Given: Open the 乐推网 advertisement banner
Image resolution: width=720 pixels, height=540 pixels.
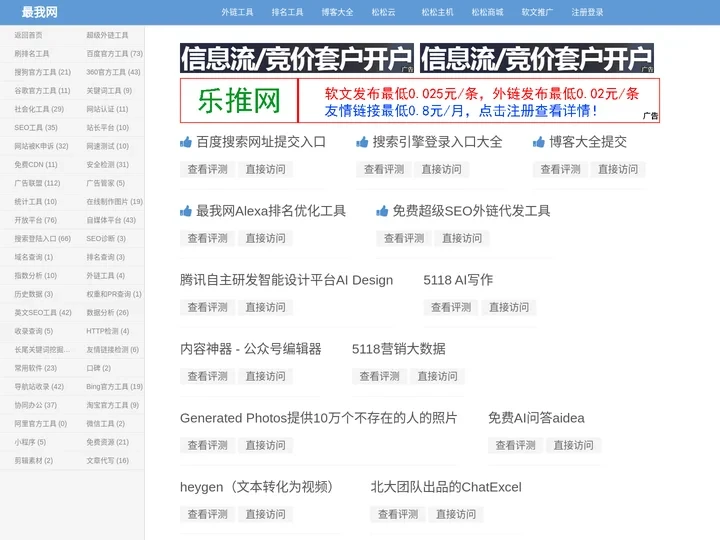Looking at the screenshot, I should [x=420, y=101].
